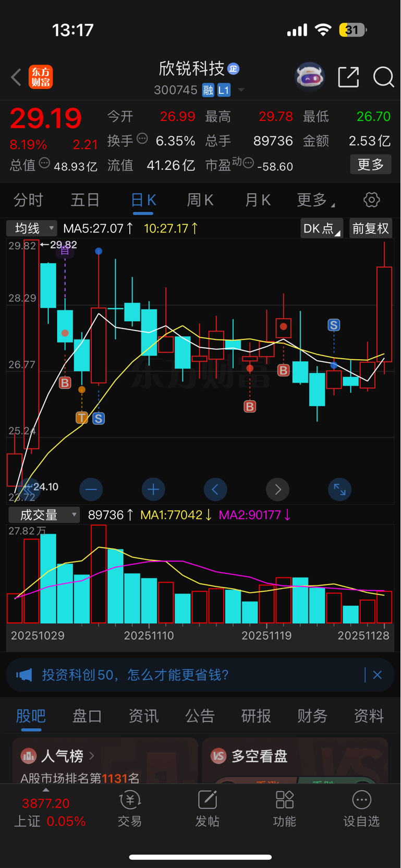Tap the MA5:27.07 value label

98,228
